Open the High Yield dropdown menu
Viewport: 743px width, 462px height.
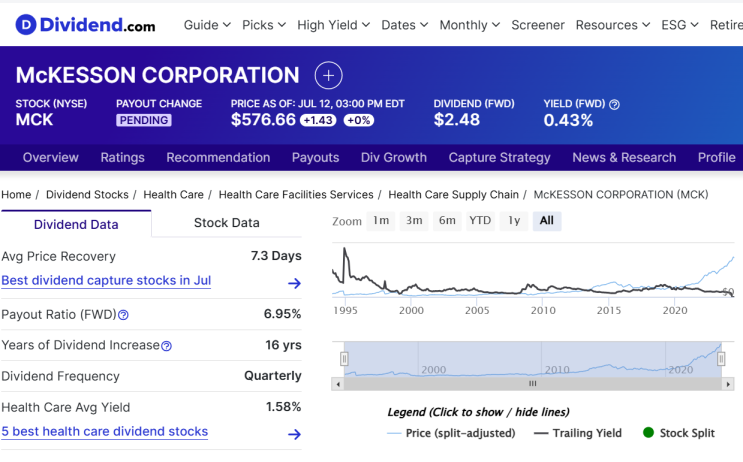pyautogui.click(x=333, y=25)
